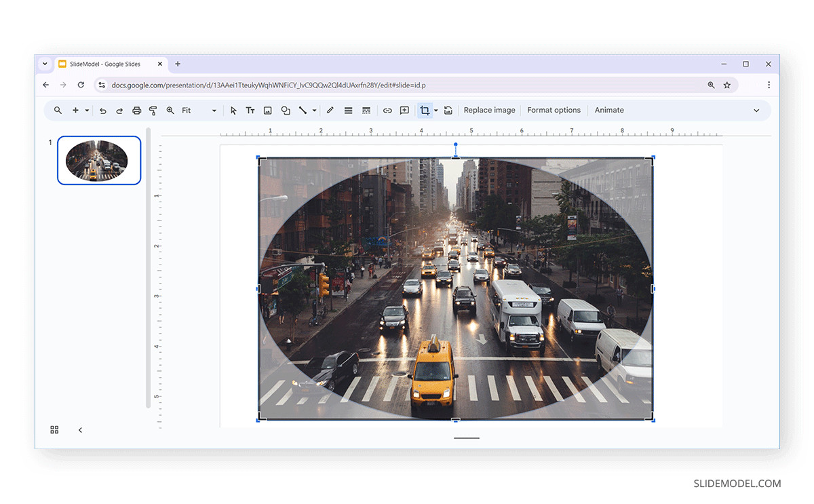Click the Animate button

tap(609, 111)
